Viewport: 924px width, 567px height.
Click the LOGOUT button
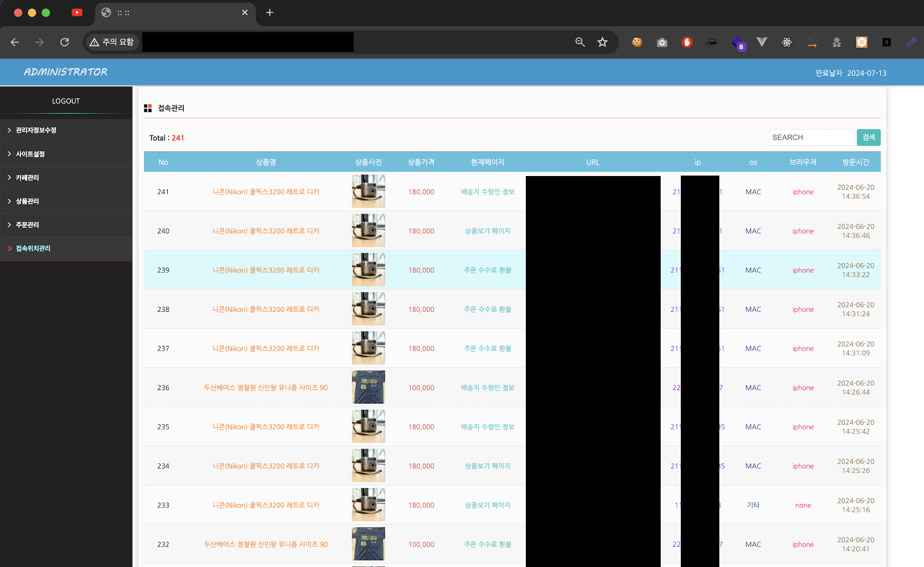coord(66,101)
